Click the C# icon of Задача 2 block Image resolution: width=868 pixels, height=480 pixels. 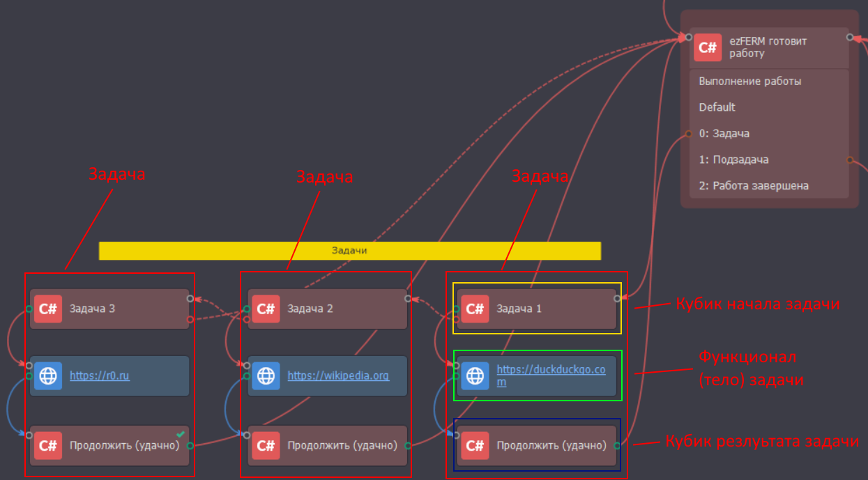point(266,309)
